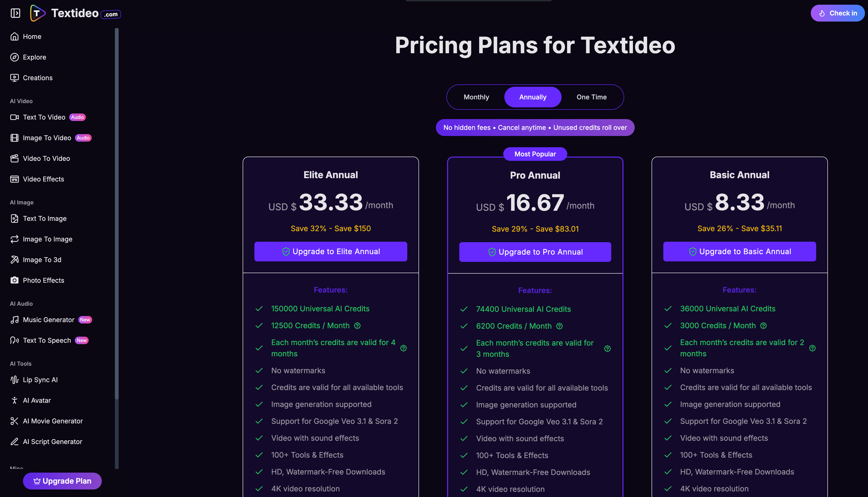Image resolution: width=868 pixels, height=497 pixels.
Task: Click the Explore compass icon
Action: tap(14, 57)
